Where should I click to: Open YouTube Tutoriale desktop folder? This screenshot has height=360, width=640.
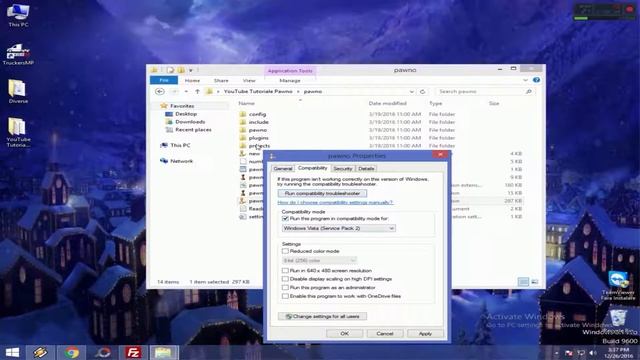pos(18,132)
